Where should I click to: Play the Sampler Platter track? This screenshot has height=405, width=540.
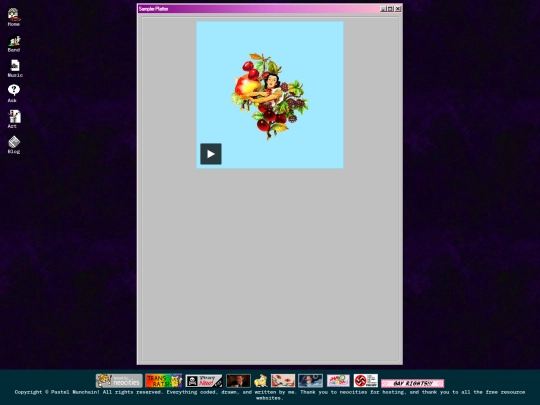tap(211, 154)
